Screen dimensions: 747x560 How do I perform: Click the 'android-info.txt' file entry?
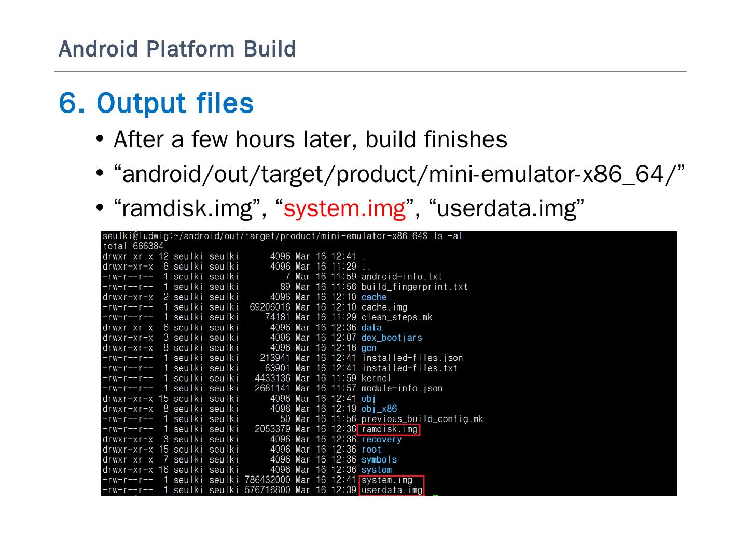point(402,277)
